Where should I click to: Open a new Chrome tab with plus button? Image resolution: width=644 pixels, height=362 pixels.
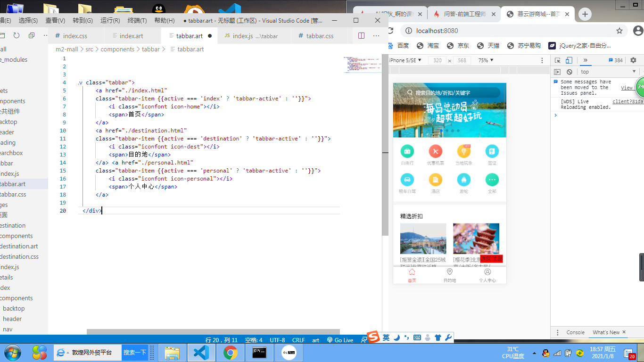click(x=585, y=14)
